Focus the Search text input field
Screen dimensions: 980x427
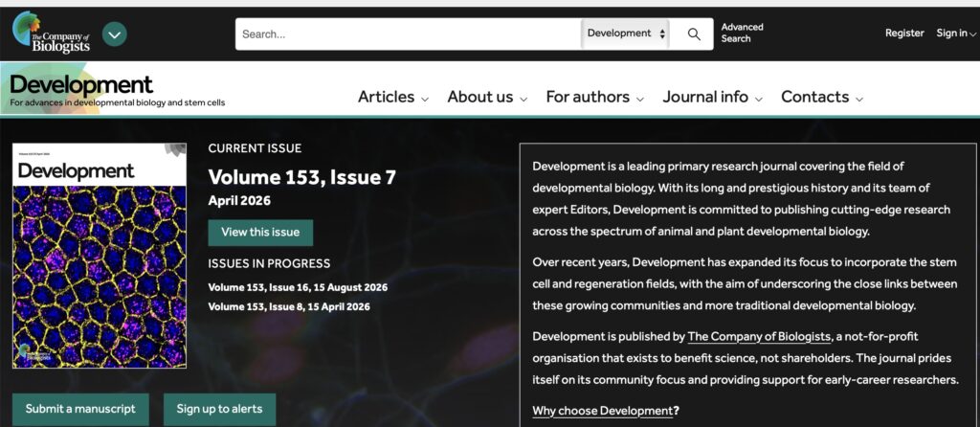pyautogui.click(x=407, y=34)
